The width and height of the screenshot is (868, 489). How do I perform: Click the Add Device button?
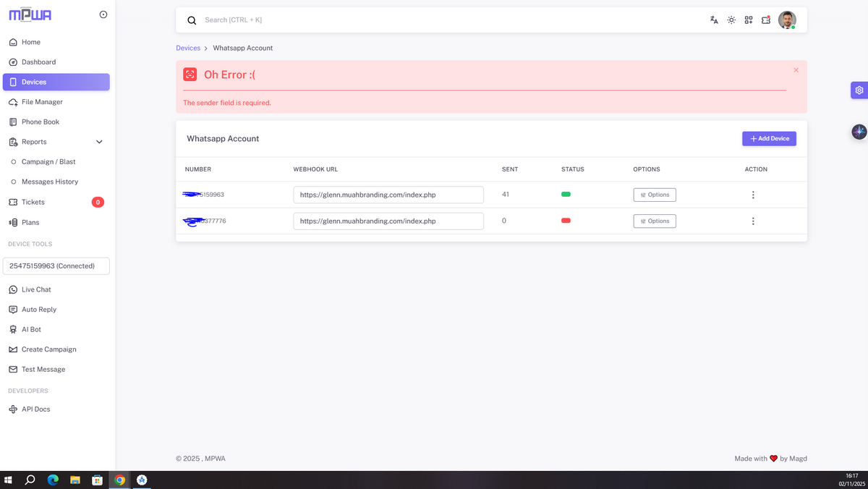pyautogui.click(x=769, y=139)
